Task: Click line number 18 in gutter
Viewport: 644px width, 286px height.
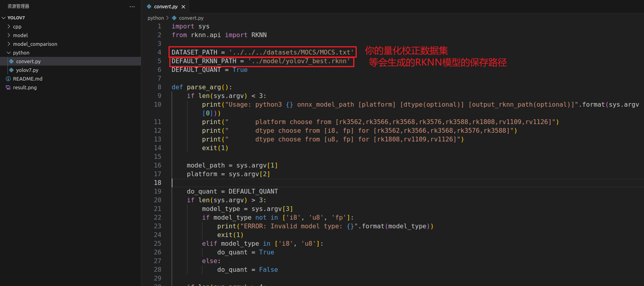Action: pyautogui.click(x=157, y=183)
